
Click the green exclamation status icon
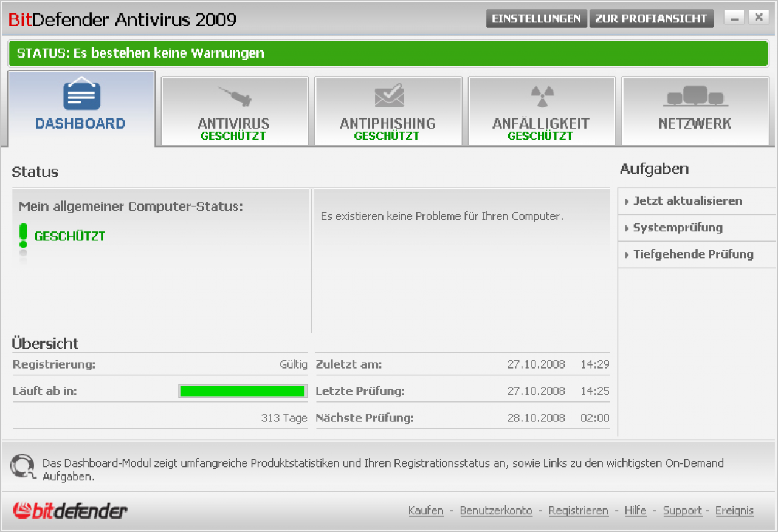(x=23, y=236)
